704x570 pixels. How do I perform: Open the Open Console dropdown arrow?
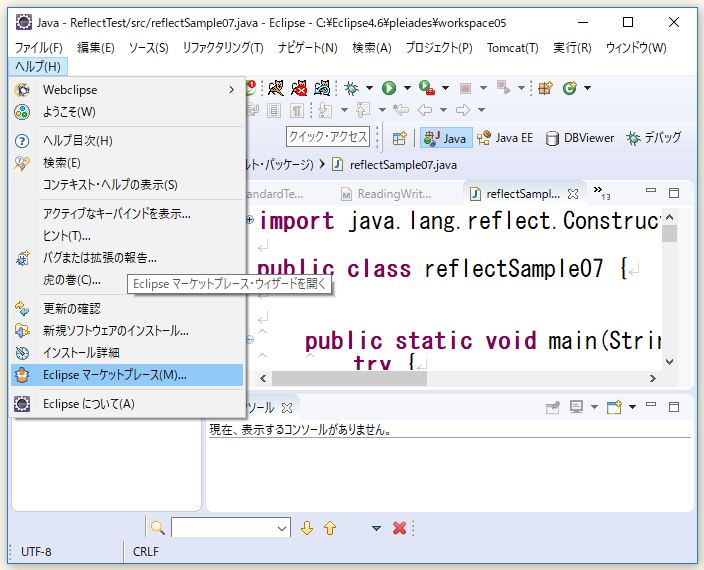pos(632,407)
